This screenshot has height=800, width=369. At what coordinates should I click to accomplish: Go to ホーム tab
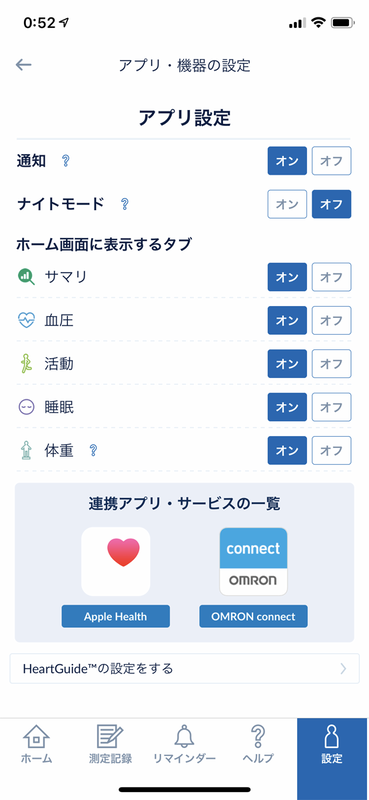[x=37, y=744]
